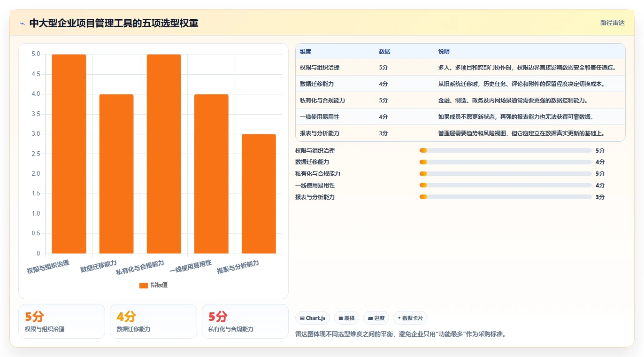Open the 5分 私有化与合规能力 data card
The image size is (644, 357).
245,321
